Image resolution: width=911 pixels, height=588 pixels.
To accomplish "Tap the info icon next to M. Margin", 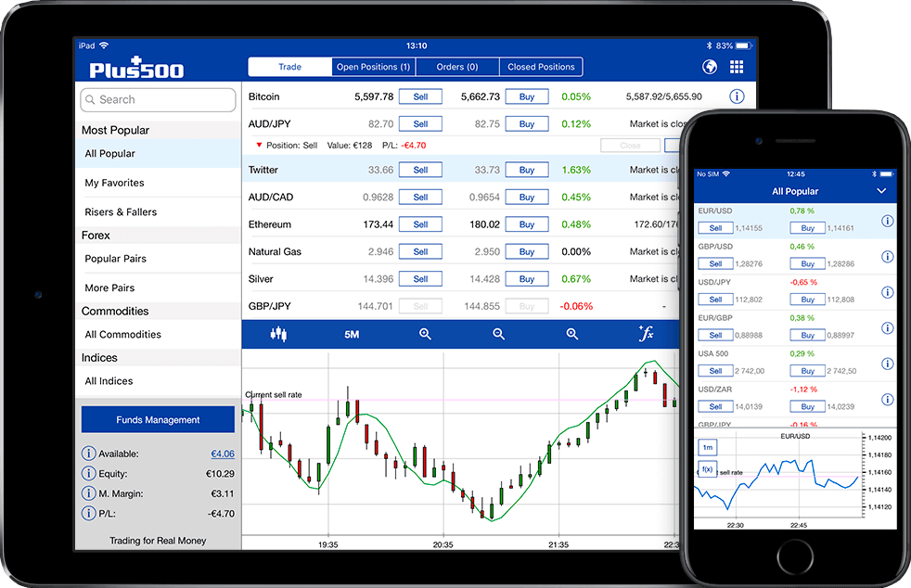I will tap(88, 493).
